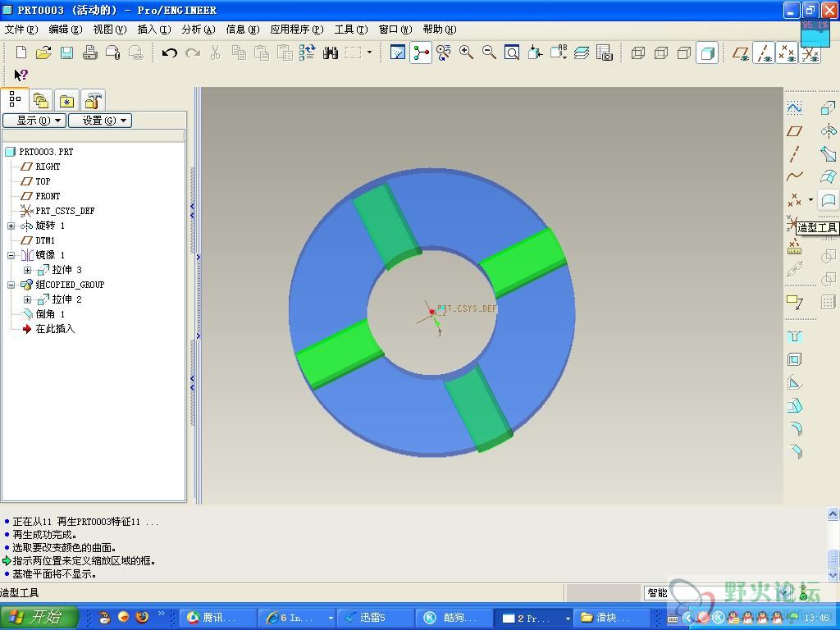The image size is (840, 630).
Task: Open the 文件 menu
Action: pyautogui.click(x=21, y=30)
